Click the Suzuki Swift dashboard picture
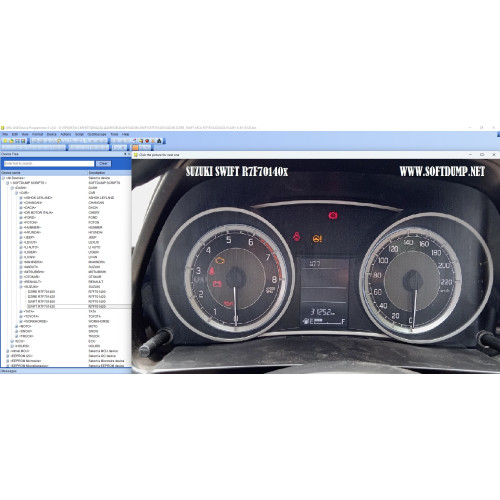500x500 pixels. click(x=316, y=266)
